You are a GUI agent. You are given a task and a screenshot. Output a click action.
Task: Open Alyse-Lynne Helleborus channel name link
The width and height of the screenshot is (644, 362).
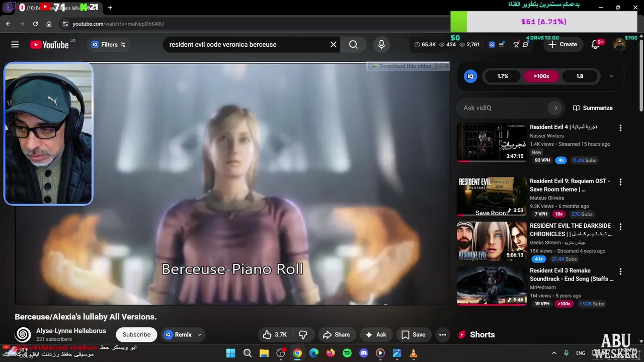click(71, 331)
